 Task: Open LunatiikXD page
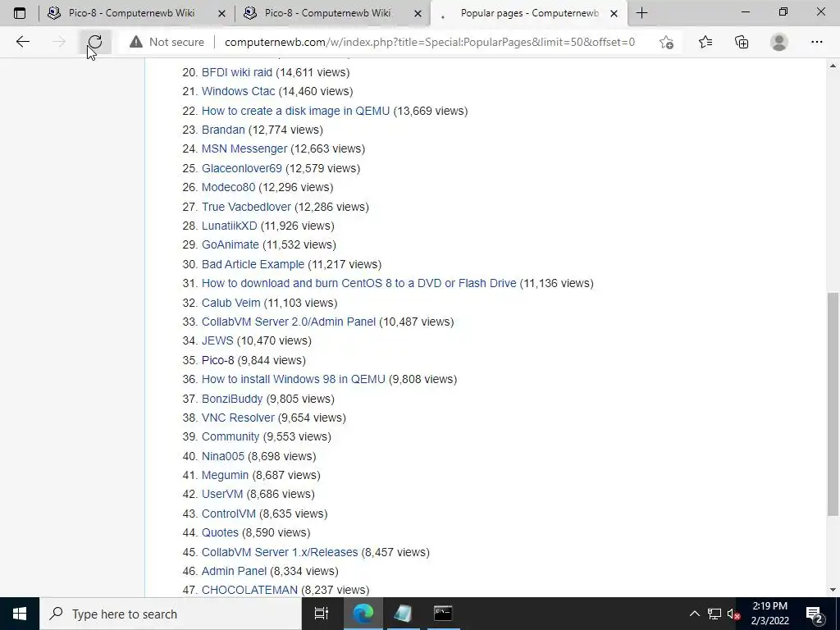[230, 226]
